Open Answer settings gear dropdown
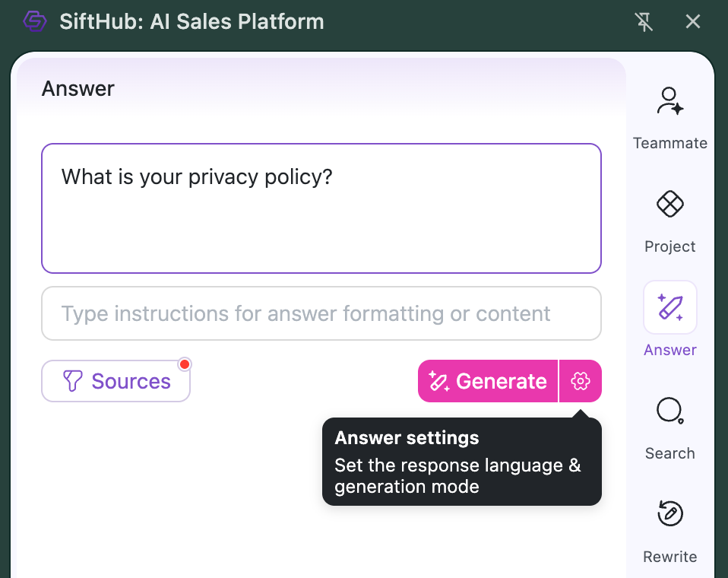 [581, 381]
